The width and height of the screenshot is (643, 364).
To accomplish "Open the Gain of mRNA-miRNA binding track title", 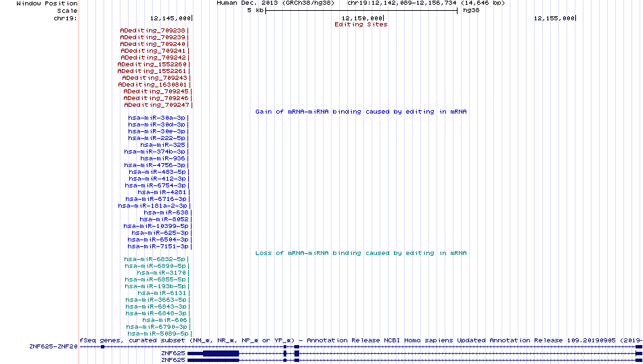I will (361, 112).
